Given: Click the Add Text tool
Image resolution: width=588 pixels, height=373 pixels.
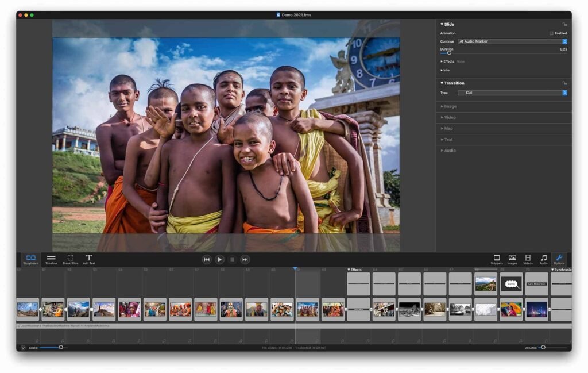Looking at the screenshot, I should tap(90, 259).
